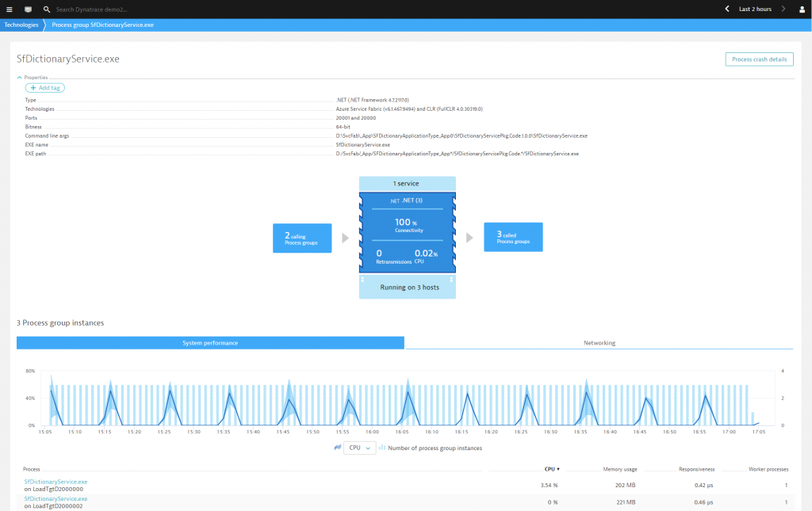Toggle the CPU series legend icon
Image resolution: width=812 pixels, height=511 pixels.
[338, 448]
